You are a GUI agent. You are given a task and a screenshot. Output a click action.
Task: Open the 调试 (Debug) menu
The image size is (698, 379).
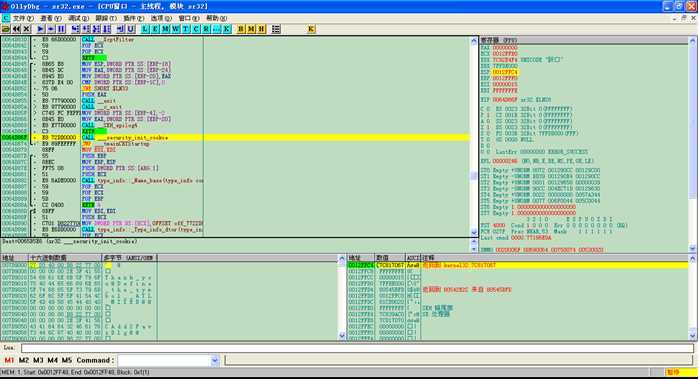[x=78, y=18]
